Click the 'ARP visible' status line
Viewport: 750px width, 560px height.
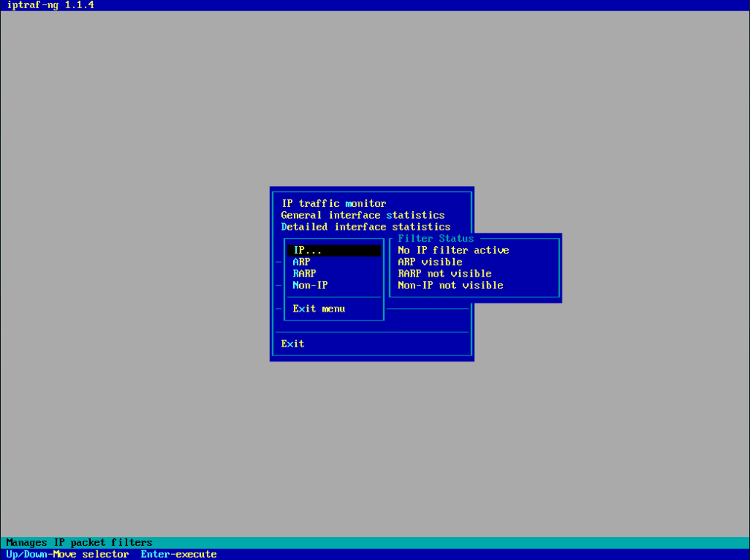click(x=429, y=262)
